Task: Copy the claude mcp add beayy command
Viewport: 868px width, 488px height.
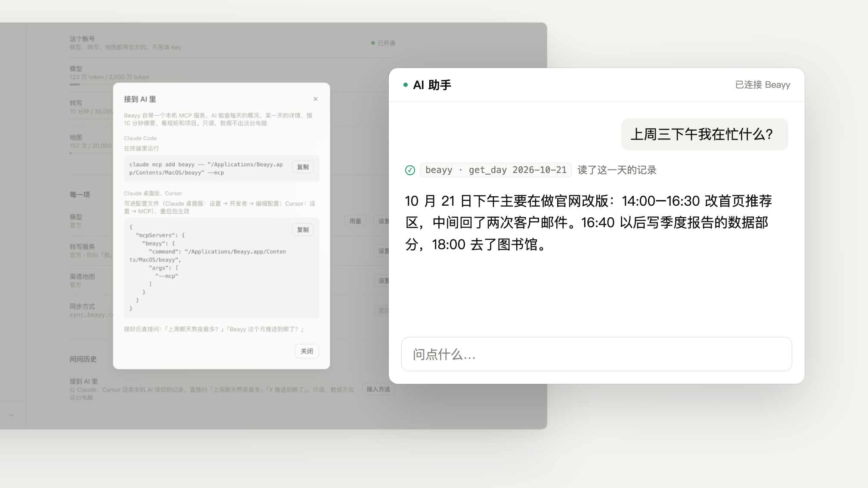Action: (x=303, y=167)
